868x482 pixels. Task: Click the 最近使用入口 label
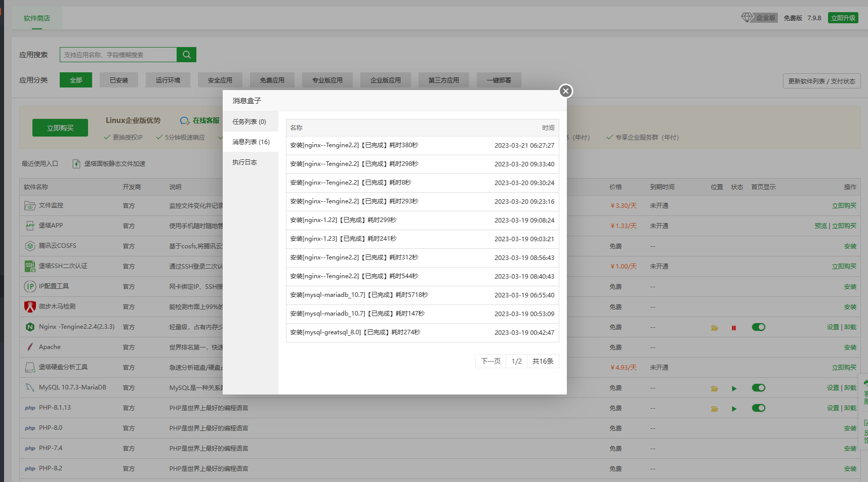40,164
